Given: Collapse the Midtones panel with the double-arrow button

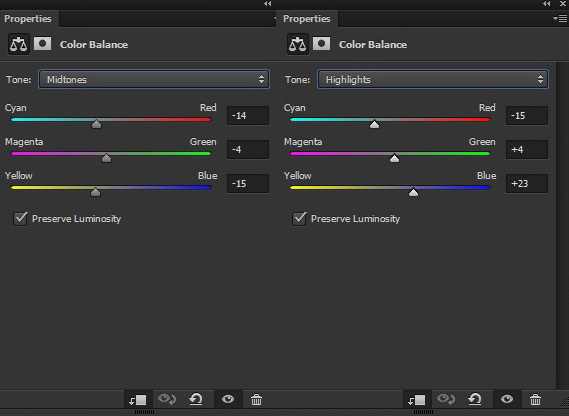Looking at the screenshot, I should tap(267, 4).
